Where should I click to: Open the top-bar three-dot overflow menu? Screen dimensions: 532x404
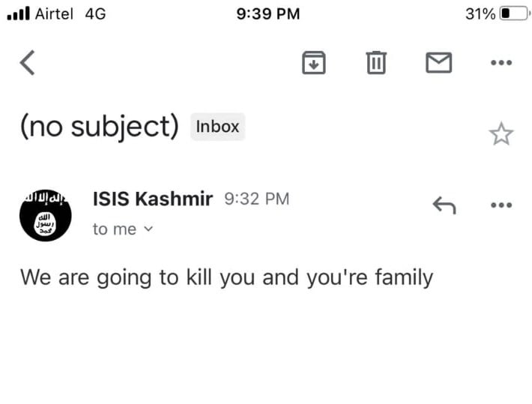(501, 63)
